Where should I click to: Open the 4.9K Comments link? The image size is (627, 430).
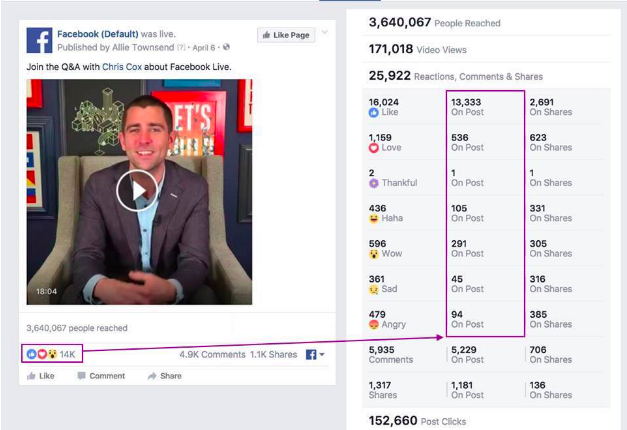coord(212,354)
